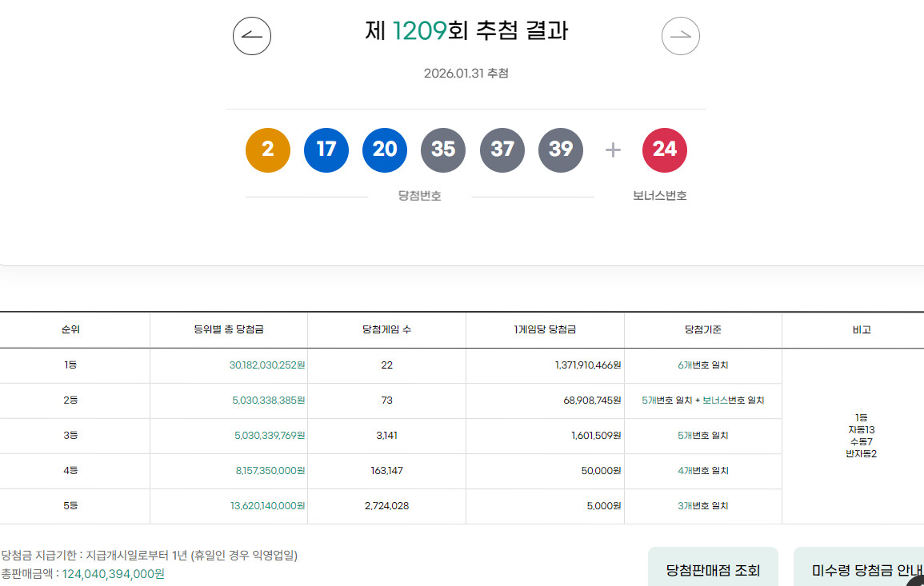Click the draw date 2026.01.31 추첨
The image size is (924, 586).
pyautogui.click(x=466, y=73)
